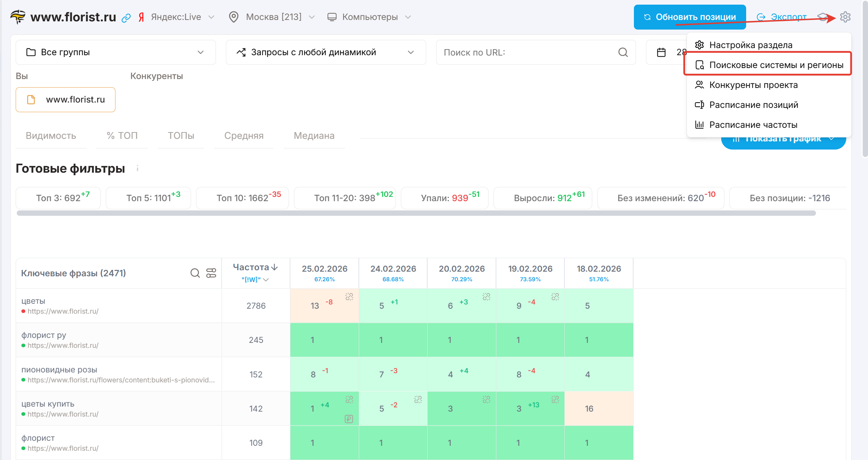Screen dimensions: 868x460
Task: Expand the Москва [213] region selector
Action: coord(273,17)
